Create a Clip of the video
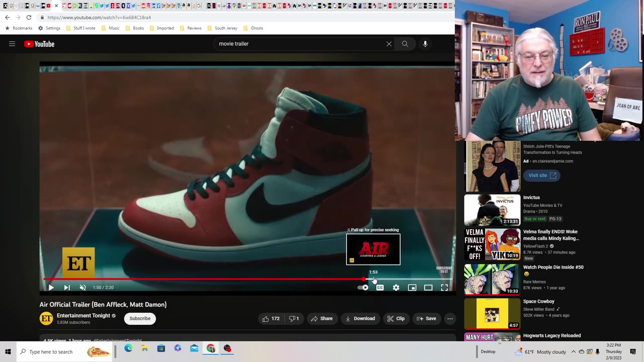This screenshot has width=644, height=362. point(396,318)
